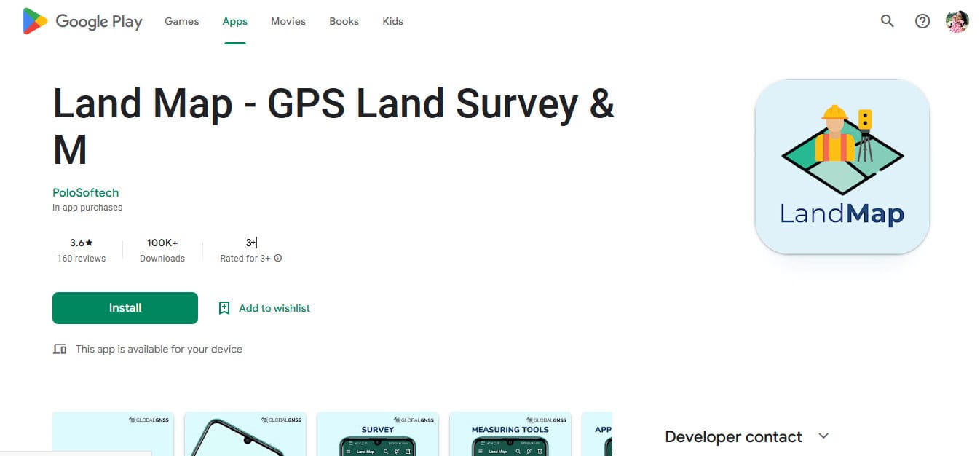The height and width of the screenshot is (456, 980).
Task: Install the Land Map app
Action: 125,308
